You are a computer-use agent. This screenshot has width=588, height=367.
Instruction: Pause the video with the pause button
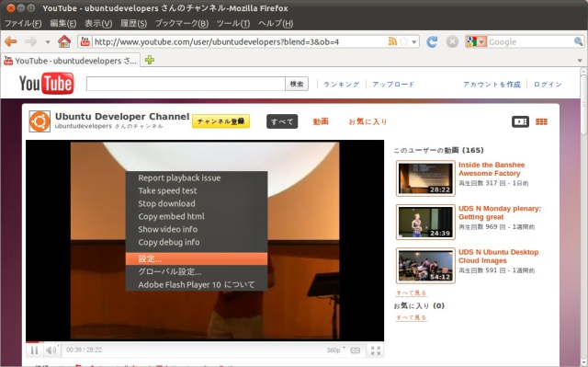click(34, 350)
